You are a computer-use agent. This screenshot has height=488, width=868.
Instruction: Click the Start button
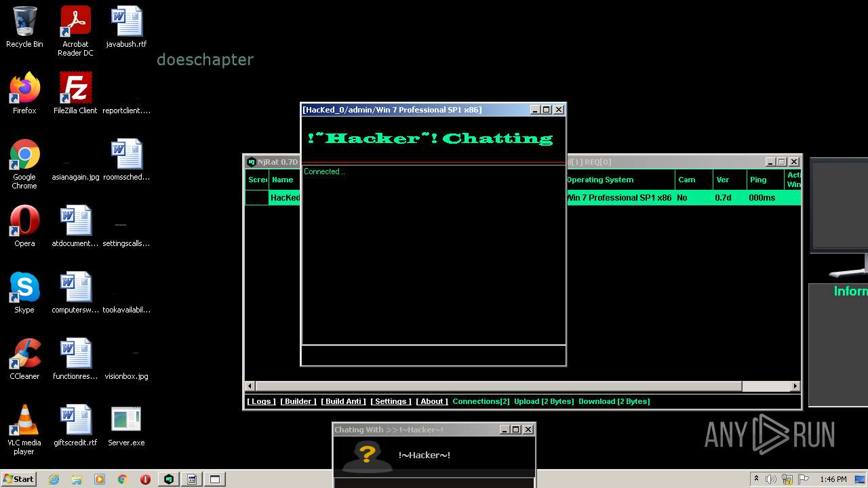tap(19, 479)
